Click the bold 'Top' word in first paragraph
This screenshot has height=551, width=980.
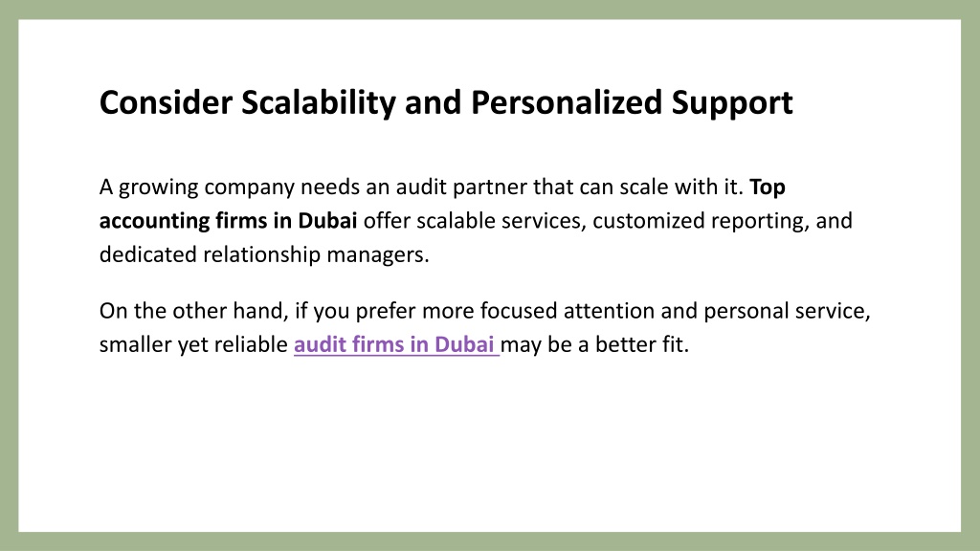pos(768,187)
